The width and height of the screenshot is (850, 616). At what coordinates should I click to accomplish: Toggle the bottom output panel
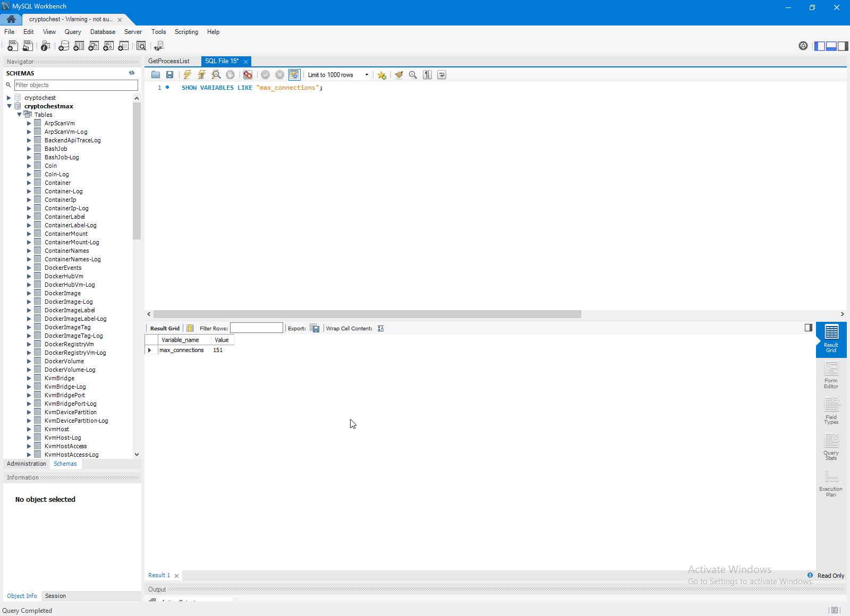point(831,46)
